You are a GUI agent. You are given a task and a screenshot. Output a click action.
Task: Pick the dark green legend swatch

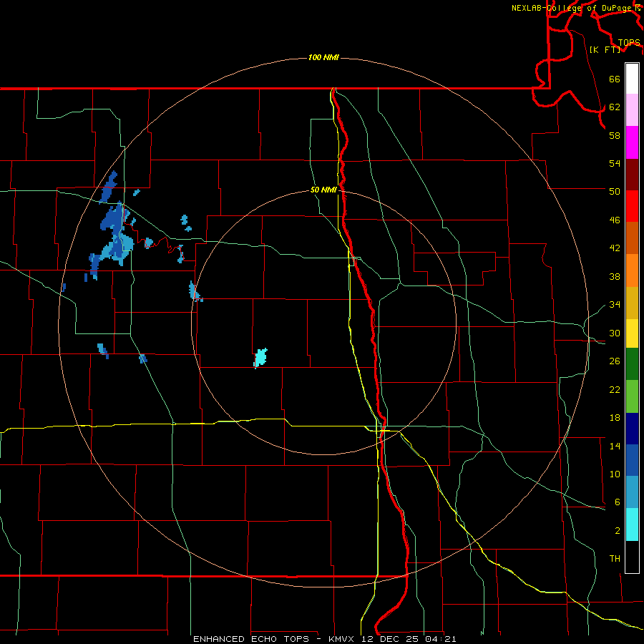632,364
